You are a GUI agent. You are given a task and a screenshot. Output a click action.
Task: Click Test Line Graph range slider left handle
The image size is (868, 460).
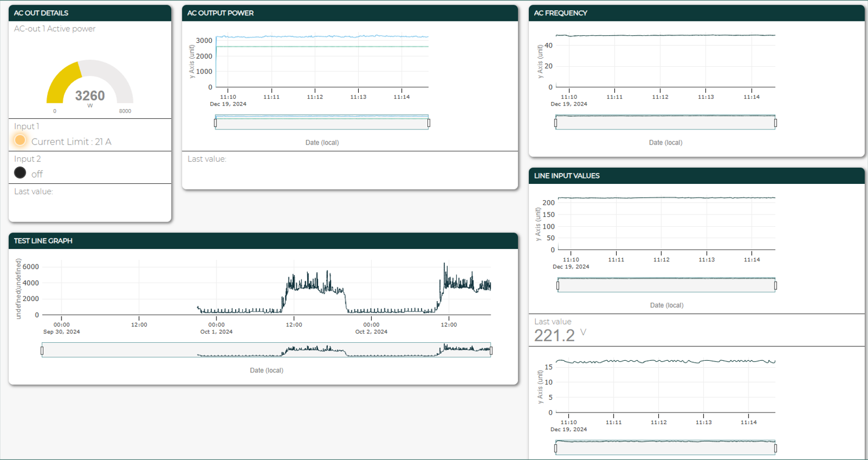pos(42,350)
